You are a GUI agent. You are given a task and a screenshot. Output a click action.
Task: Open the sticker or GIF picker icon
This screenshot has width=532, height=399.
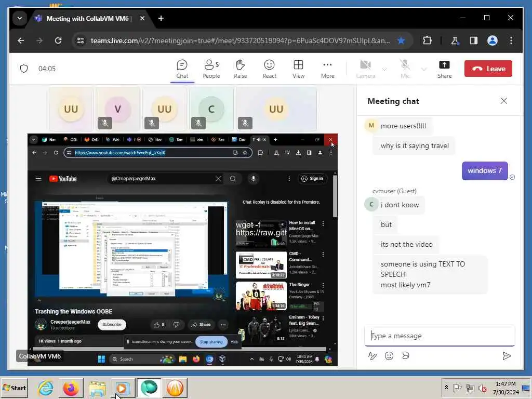click(405, 355)
